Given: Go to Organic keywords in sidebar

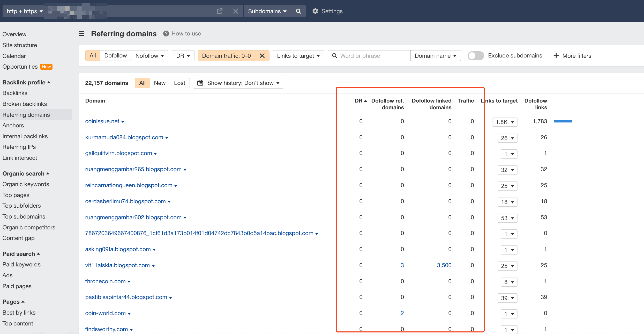Looking at the screenshot, I should [26, 184].
